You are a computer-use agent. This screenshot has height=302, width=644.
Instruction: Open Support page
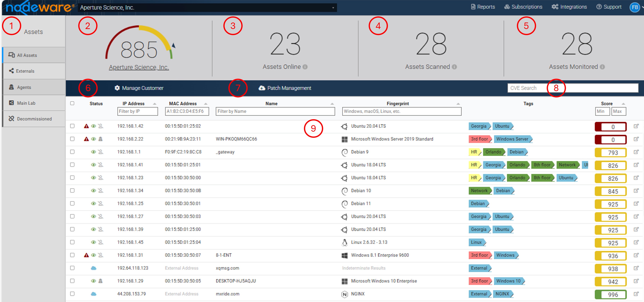point(609,7)
